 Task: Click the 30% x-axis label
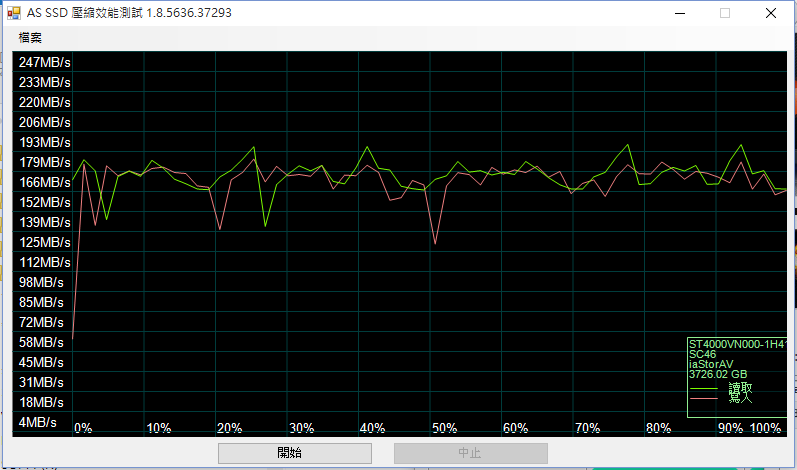point(301,428)
